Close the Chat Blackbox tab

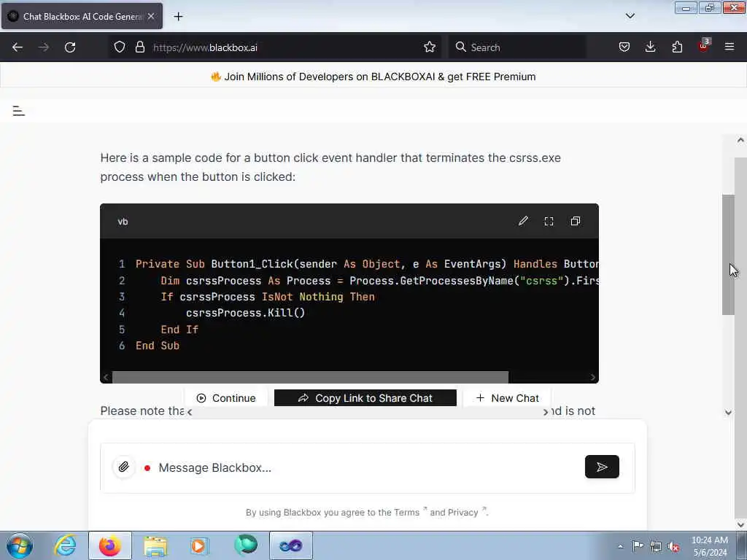pos(151,16)
